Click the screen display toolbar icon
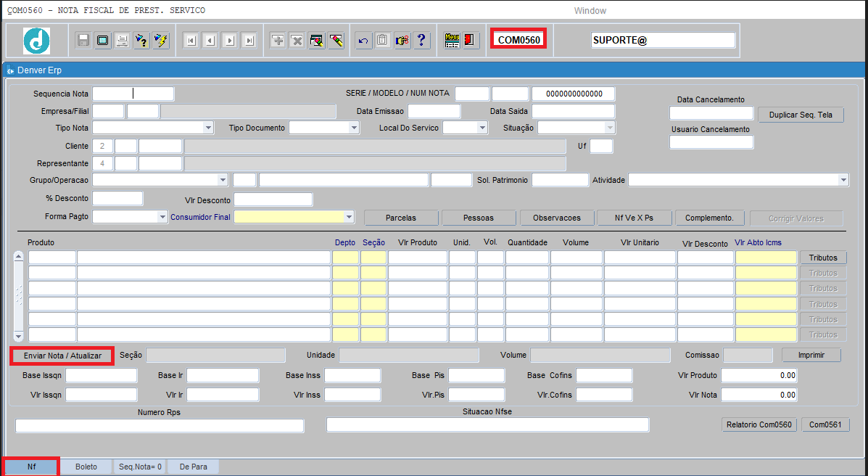The height and width of the screenshot is (476, 868). pyautogui.click(x=103, y=41)
